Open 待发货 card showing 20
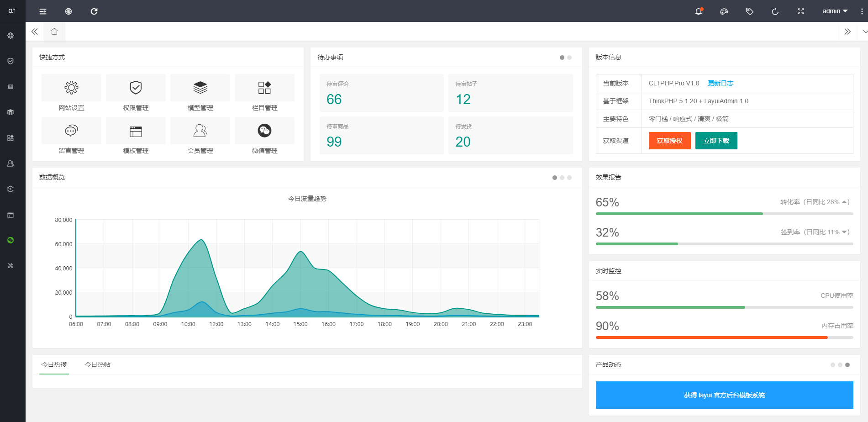868x422 pixels. (510, 135)
